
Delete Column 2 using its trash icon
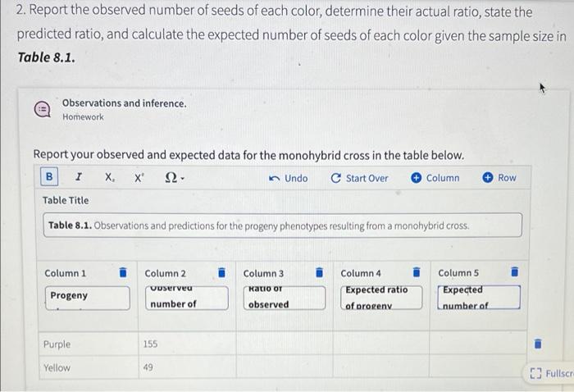[221, 272]
